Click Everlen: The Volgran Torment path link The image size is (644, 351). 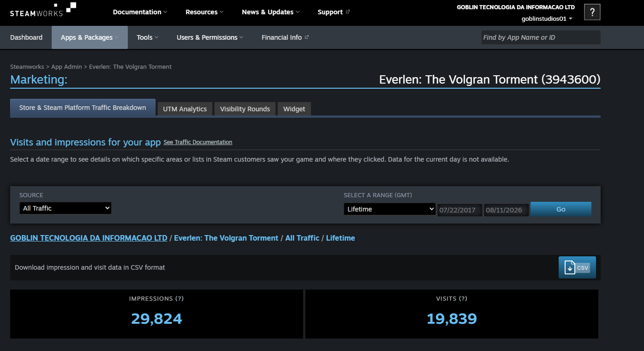coord(226,238)
